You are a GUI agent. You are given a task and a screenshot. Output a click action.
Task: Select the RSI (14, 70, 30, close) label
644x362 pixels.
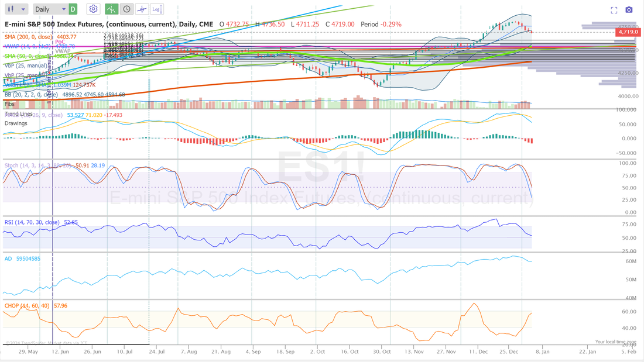click(x=32, y=222)
